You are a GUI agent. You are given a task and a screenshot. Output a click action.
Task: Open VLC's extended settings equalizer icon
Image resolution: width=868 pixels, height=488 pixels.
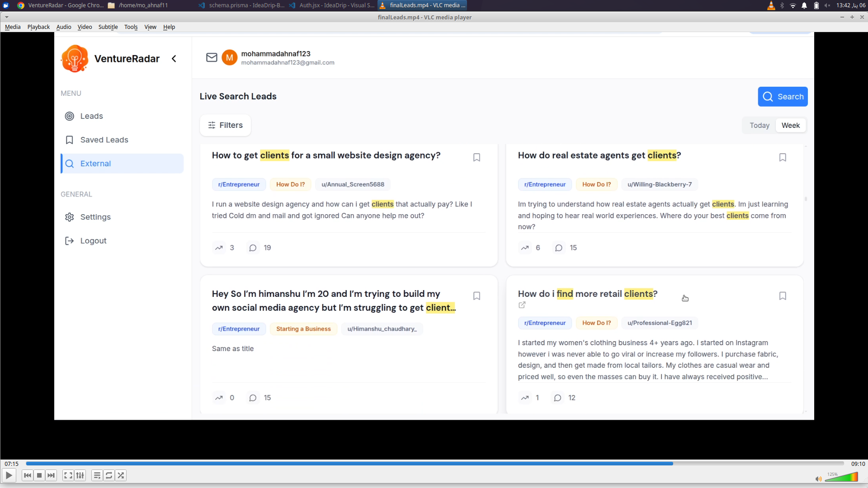pos(80,475)
